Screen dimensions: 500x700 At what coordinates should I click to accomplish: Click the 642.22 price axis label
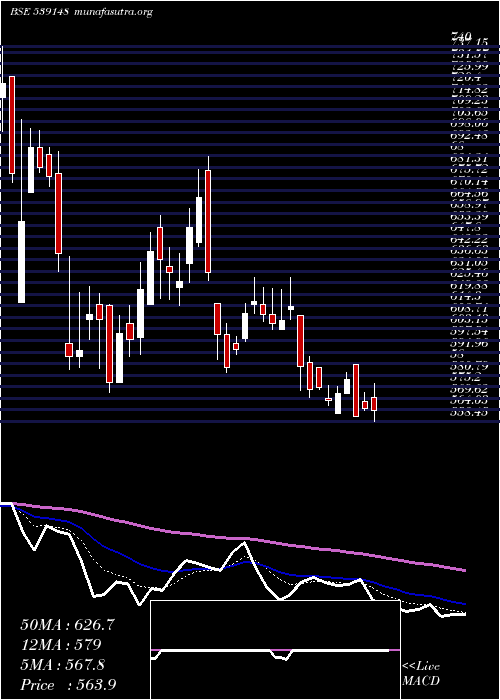[469, 240]
